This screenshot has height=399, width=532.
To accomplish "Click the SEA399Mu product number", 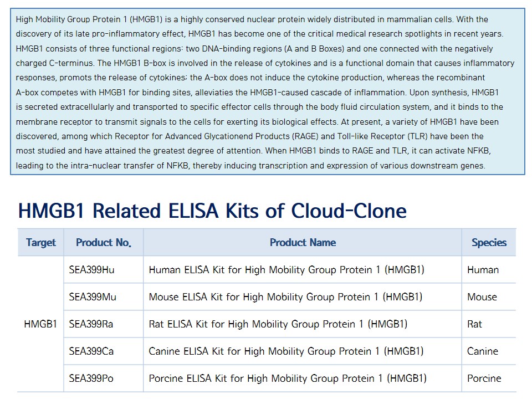I will pyautogui.click(x=93, y=297).
